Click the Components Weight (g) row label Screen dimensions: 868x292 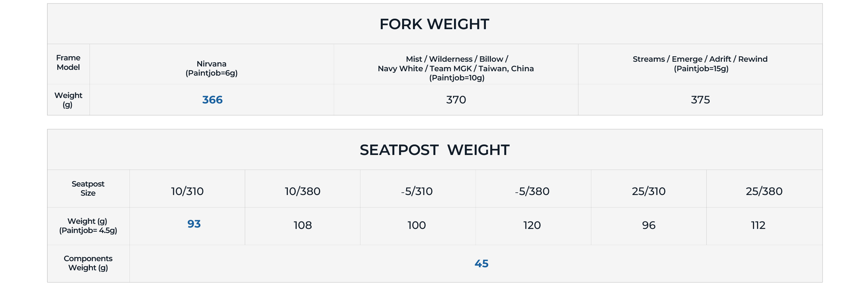(x=88, y=263)
